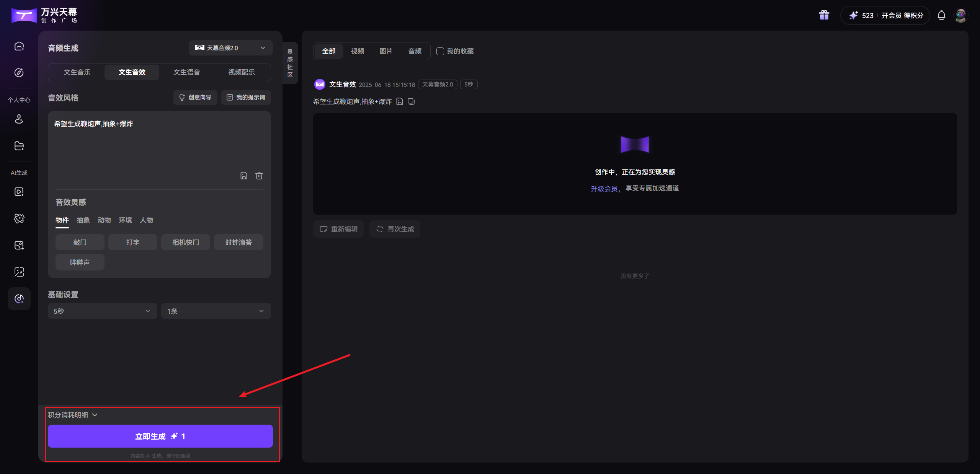Click the trash icon in prompt box
Viewport: 980px width, 474px height.
pyautogui.click(x=259, y=176)
